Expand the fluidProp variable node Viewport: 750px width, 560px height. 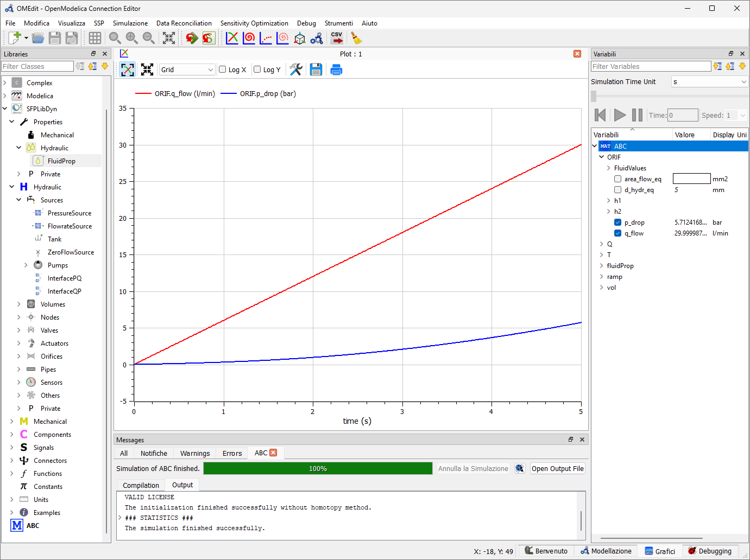point(601,266)
